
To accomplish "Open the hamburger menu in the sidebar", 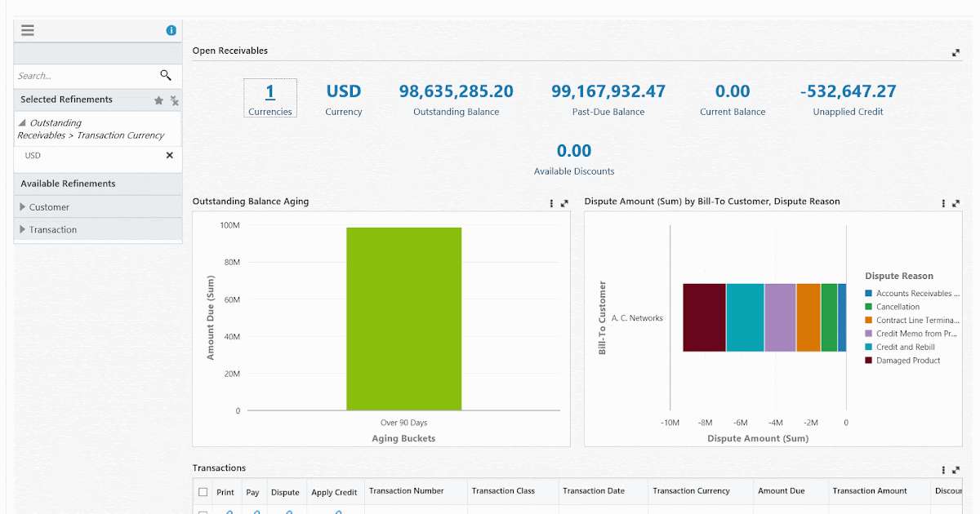I will [x=27, y=29].
